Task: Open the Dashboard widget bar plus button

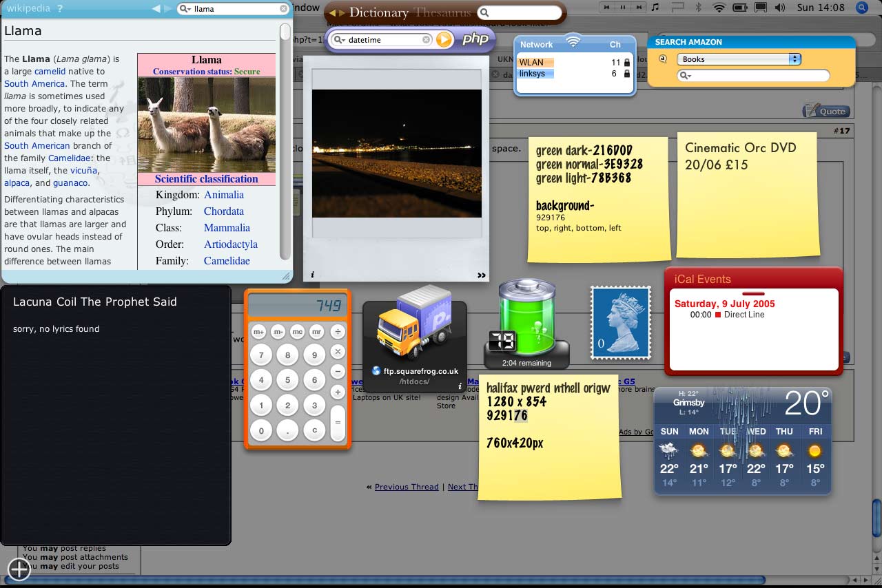Action: 19,569
